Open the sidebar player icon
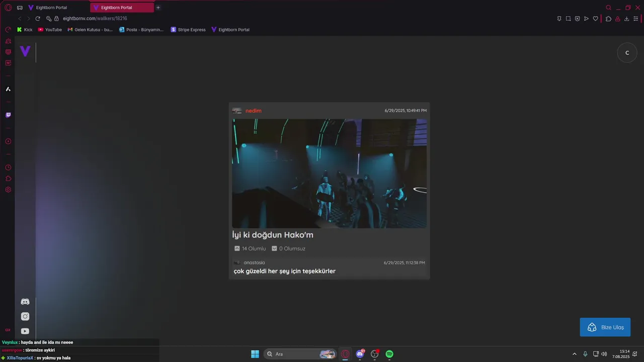The height and width of the screenshot is (362, 644). click(8, 141)
